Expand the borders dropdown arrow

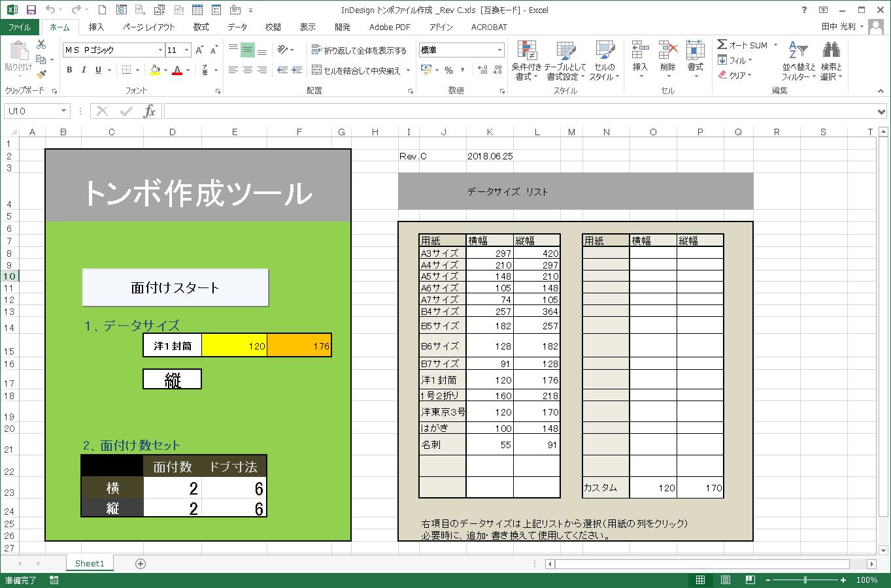point(138,70)
